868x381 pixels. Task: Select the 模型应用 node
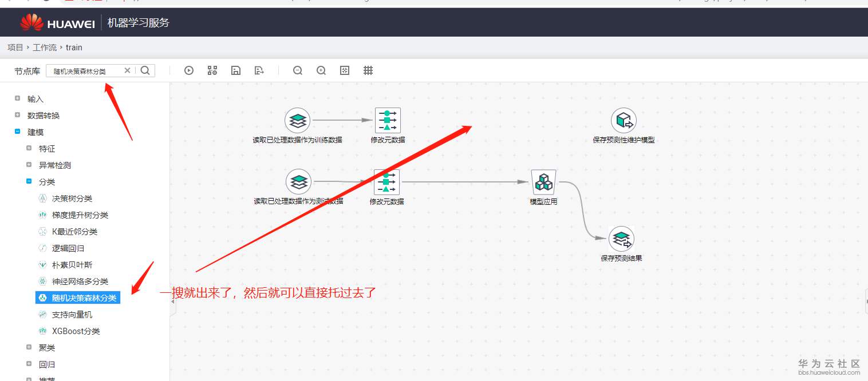(543, 182)
